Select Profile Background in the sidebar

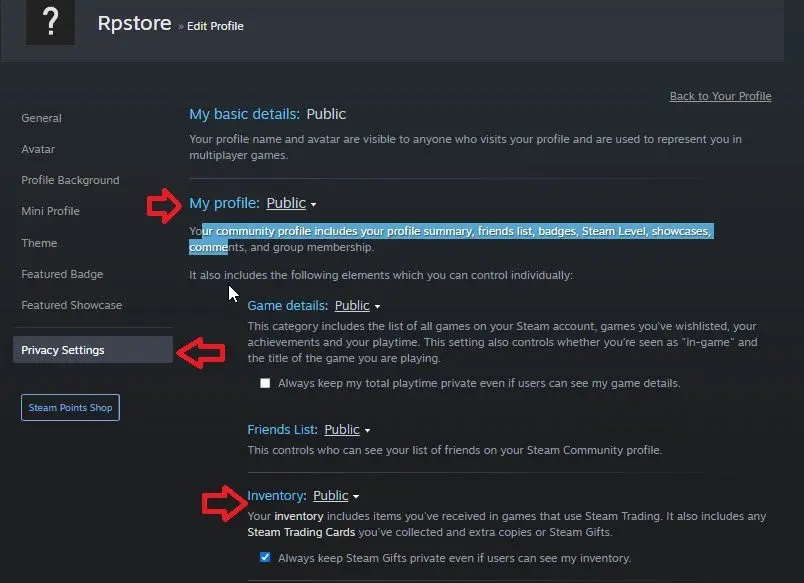tap(70, 180)
